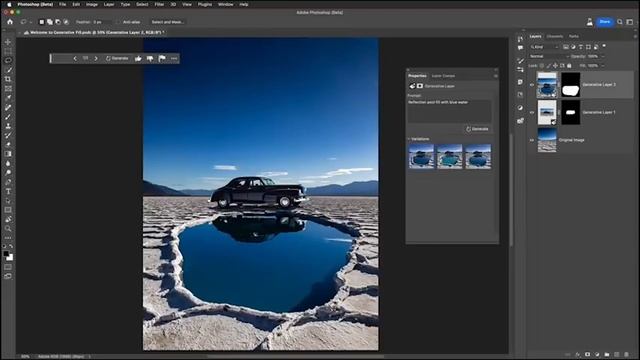
Task: Click the foreground color swatch
Action: pyautogui.click(x=6, y=254)
